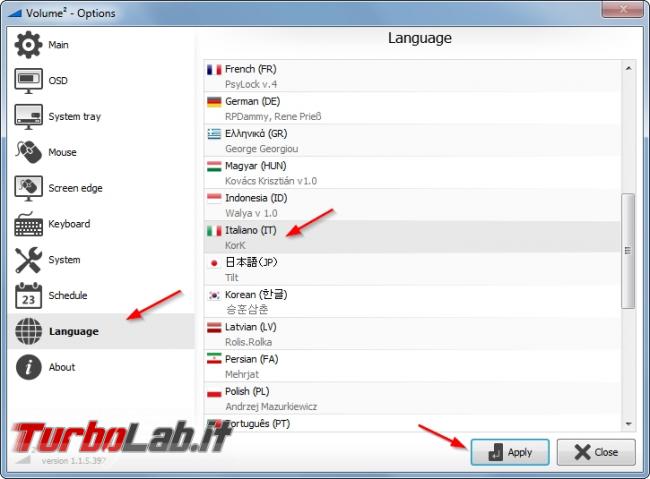Click translator name George Georgiou
The image size is (650, 479).
[x=262, y=149]
